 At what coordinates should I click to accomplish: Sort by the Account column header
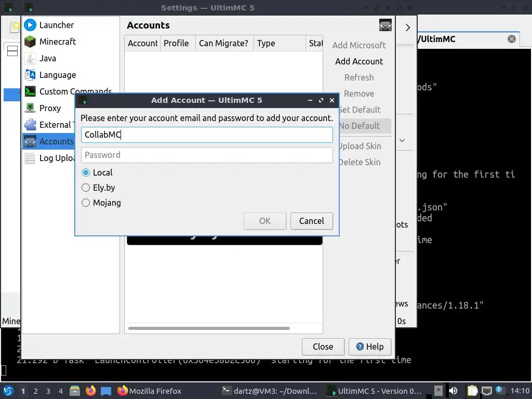(142, 43)
